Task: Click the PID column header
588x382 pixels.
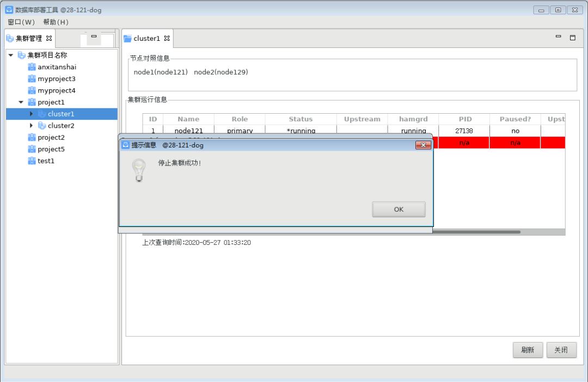Action: pyautogui.click(x=465, y=119)
